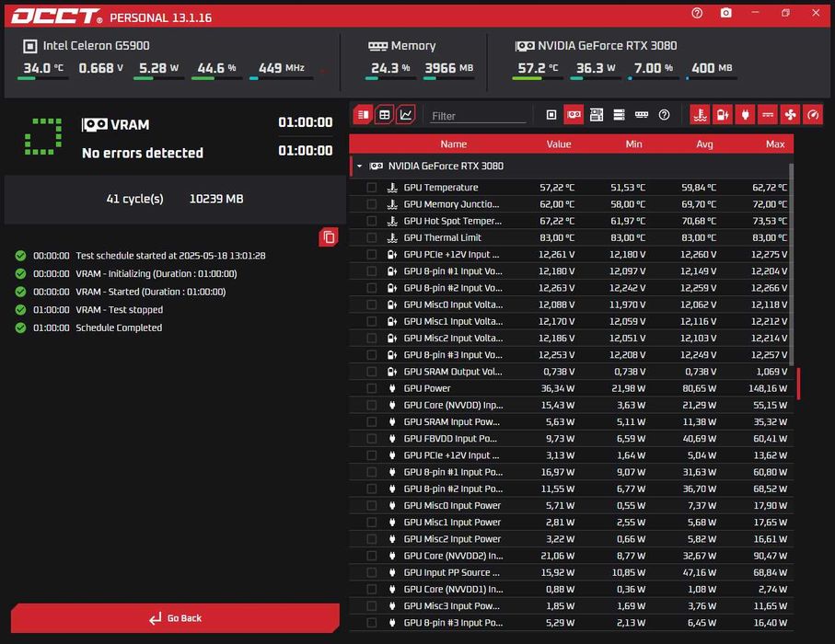This screenshot has width=835, height=644.
Task: Click the Memory module header icon
Action: pyautogui.click(x=377, y=46)
